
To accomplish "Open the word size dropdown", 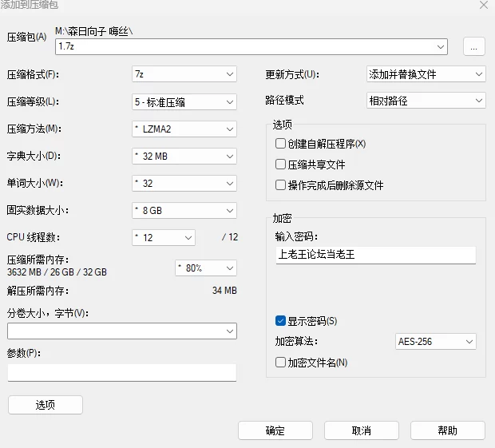I will pyautogui.click(x=184, y=184).
